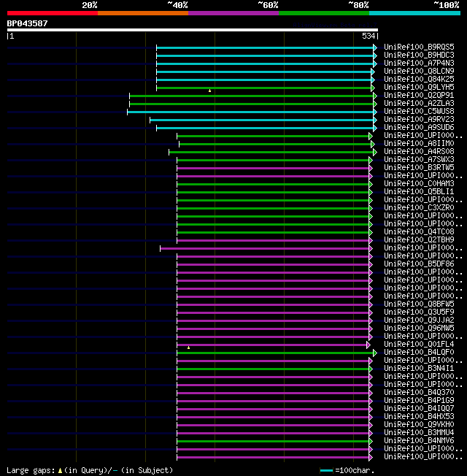467x476 pixels.
Task: Click the green ~80% identity legend segment
Action: 324,13
